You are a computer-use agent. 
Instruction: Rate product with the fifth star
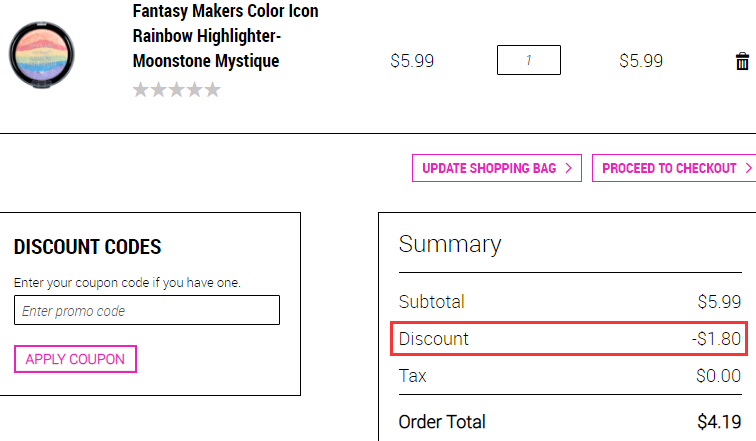point(213,90)
